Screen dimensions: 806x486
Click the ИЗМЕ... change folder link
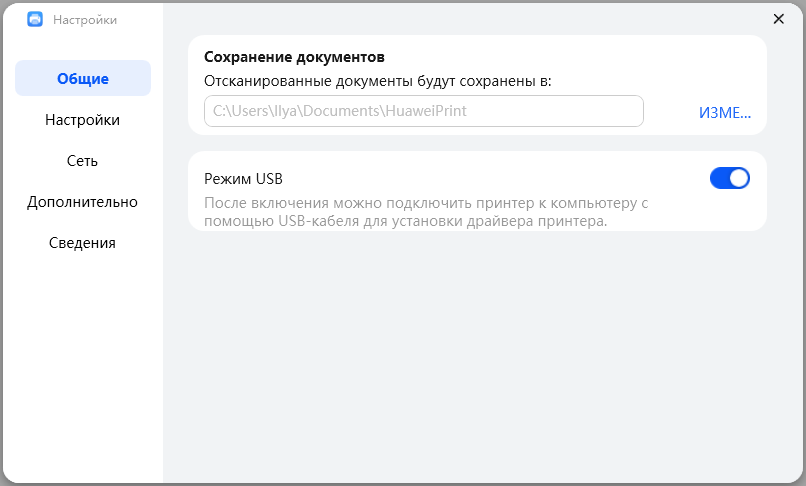click(724, 113)
